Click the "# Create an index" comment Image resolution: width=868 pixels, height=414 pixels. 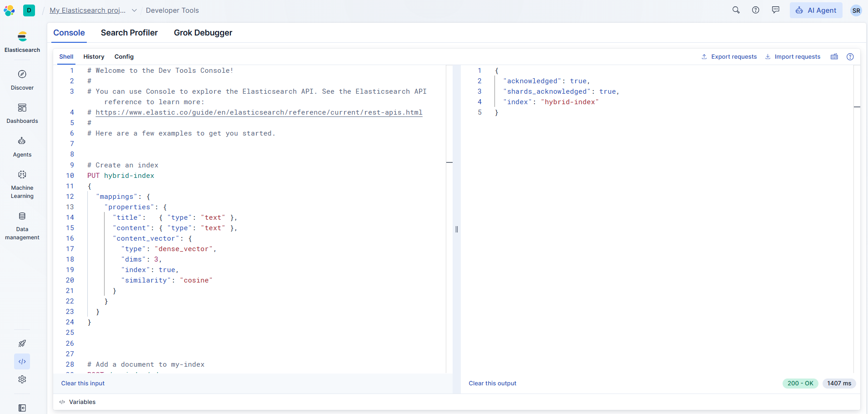coord(123,165)
